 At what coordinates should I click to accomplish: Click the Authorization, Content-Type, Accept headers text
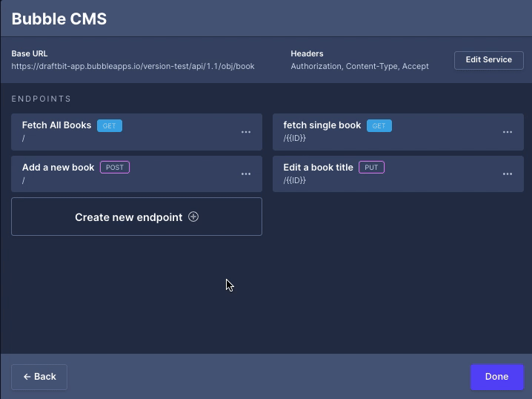(359, 66)
